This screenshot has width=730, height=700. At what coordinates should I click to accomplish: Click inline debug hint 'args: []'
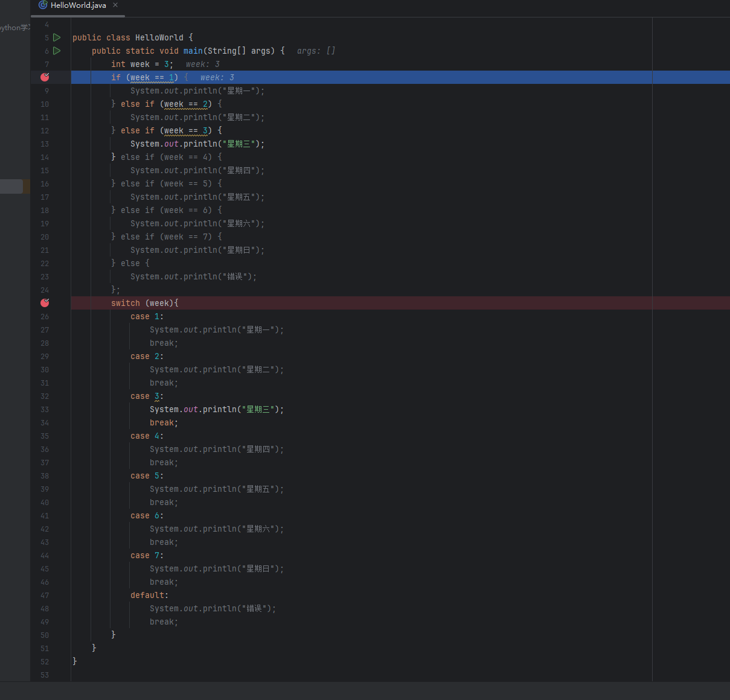point(316,51)
